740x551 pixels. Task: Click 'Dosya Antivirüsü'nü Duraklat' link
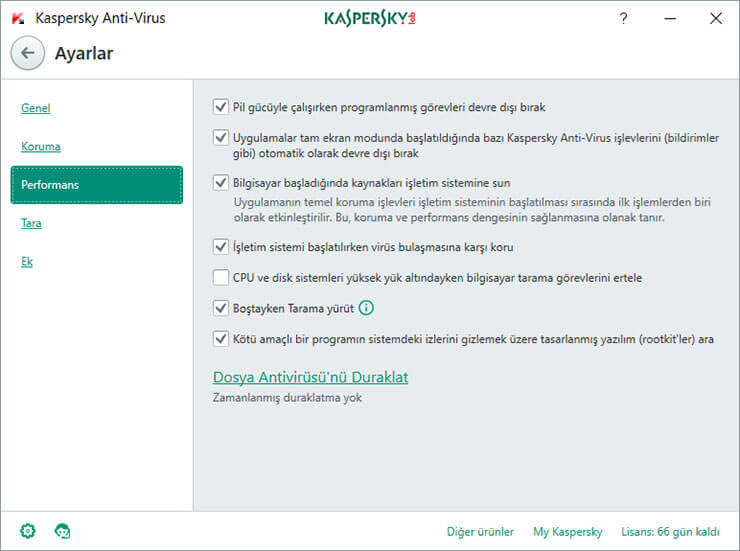tap(311, 377)
